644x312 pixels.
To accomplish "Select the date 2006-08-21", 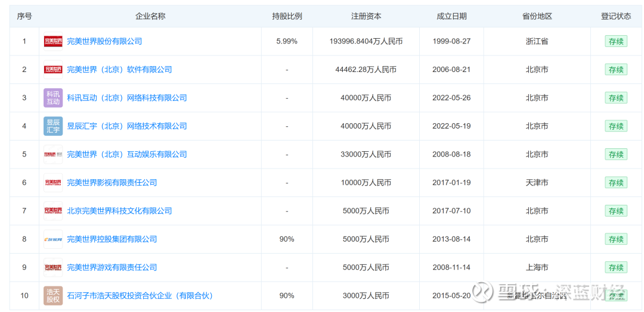I will [x=451, y=70].
